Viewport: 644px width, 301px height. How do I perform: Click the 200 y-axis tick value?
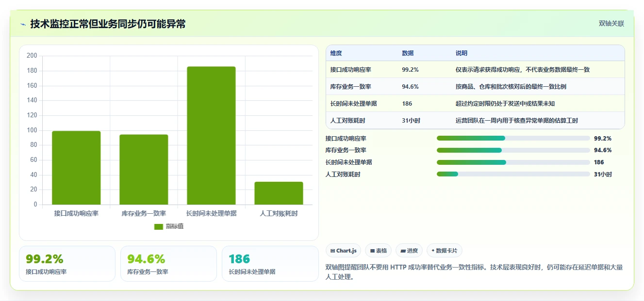(32, 56)
